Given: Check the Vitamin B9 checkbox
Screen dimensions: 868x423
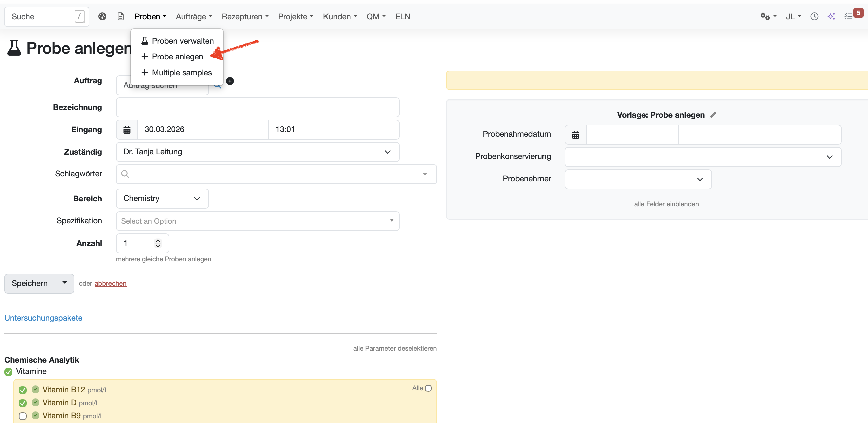Looking at the screenshot, I should click(23, 416).
